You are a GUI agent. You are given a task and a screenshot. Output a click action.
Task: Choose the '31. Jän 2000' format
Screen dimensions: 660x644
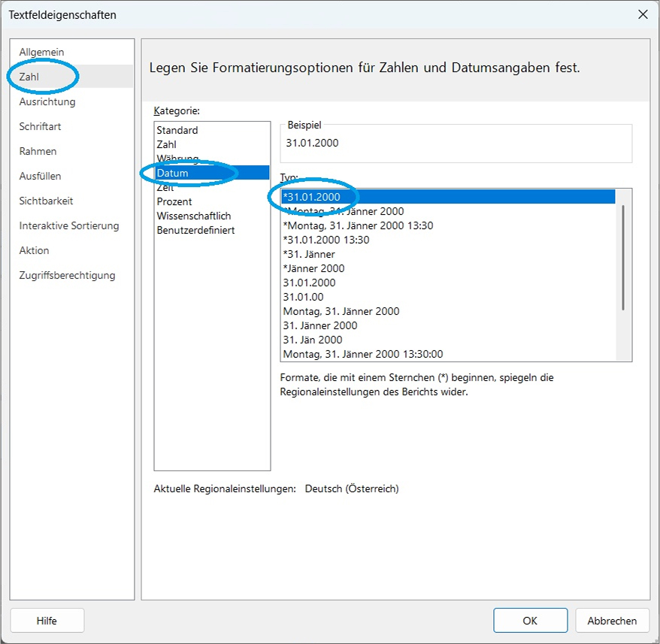tap(312, 340)
